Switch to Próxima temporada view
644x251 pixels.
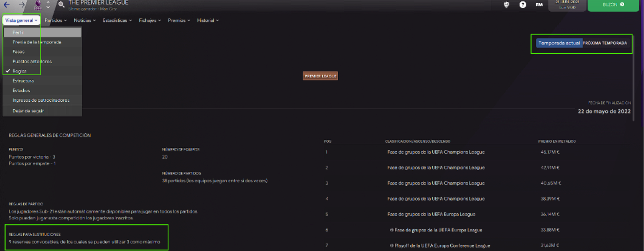pos(605,43)
